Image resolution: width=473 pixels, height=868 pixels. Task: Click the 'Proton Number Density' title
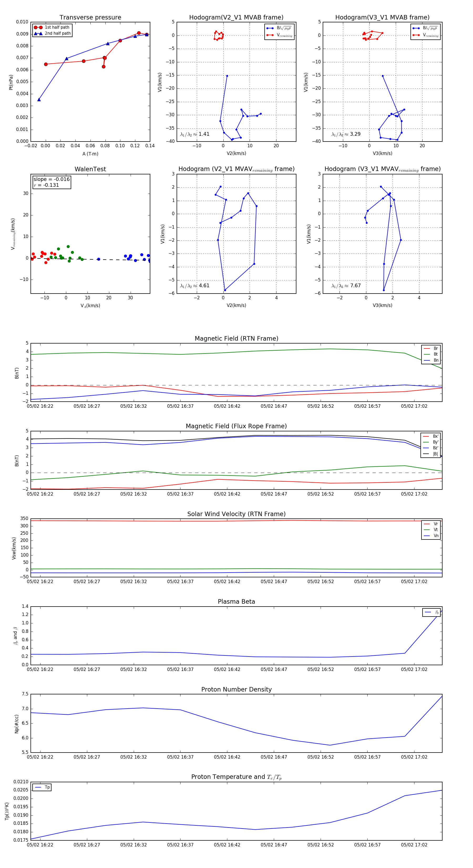click(236, 689)
